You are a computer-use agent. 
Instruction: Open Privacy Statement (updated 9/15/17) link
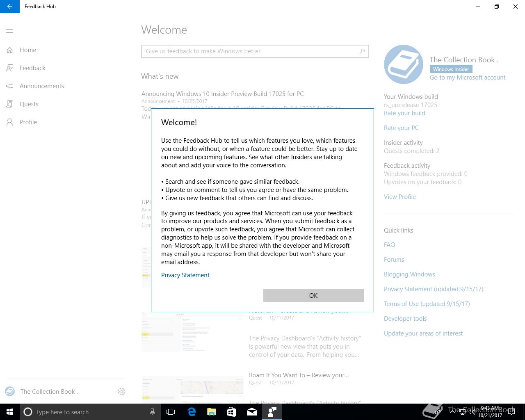point(434,289)
